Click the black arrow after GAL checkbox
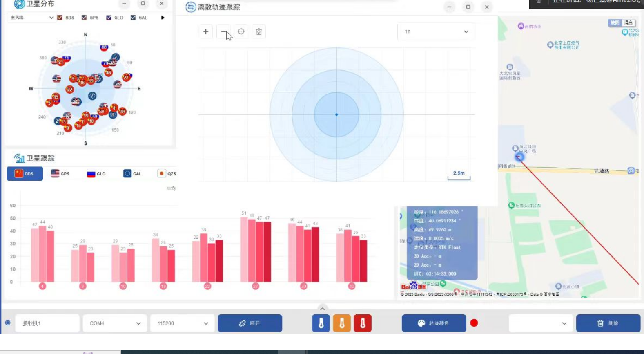Image resolution: width=644 pixels, height=354 pixels. coord(163,18)
